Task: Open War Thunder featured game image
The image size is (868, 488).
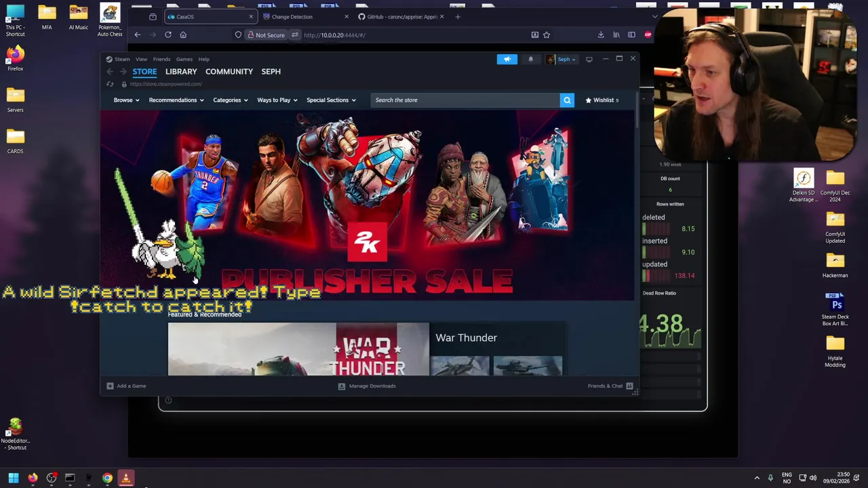Action: tap(298, 349)
